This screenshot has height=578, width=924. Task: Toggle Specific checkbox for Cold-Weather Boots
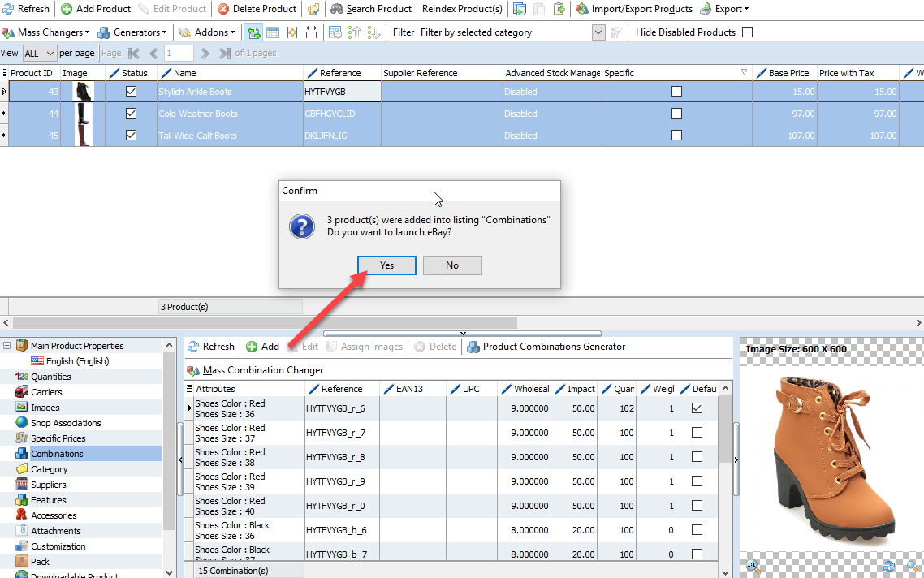coord(676,114)
